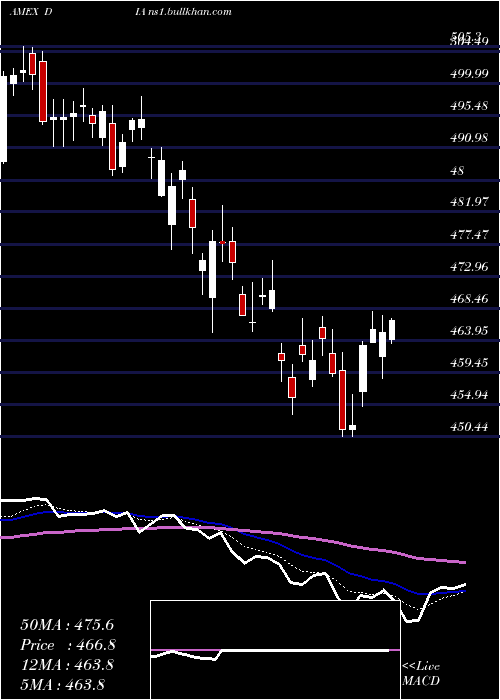Click the <<Live MACD label
This screenshot has height=700, width=500.
pos(421,673)
